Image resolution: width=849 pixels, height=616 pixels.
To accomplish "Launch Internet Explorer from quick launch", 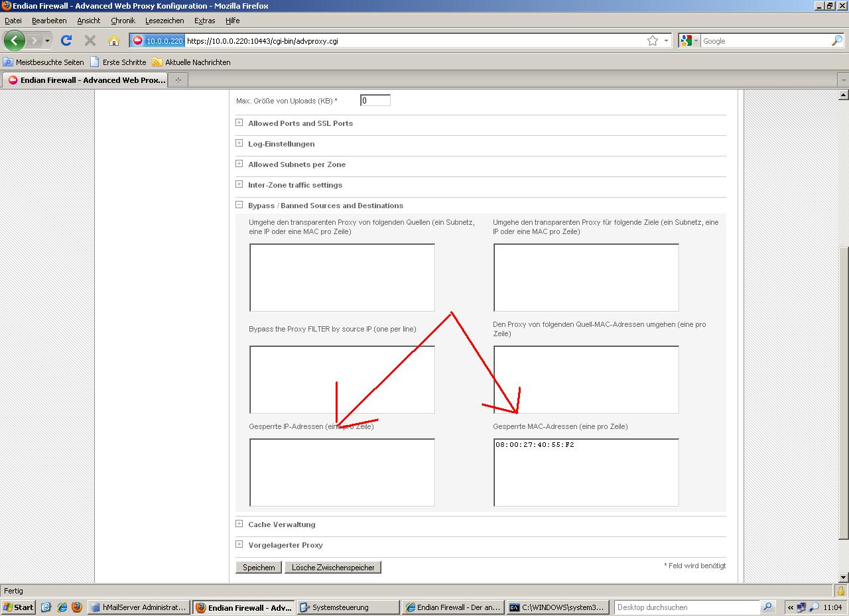I will (62, 607).
